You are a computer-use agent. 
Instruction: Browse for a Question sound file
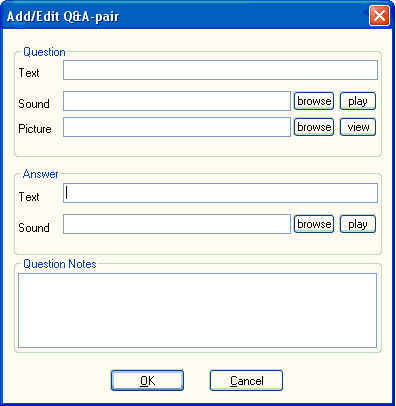314,101
